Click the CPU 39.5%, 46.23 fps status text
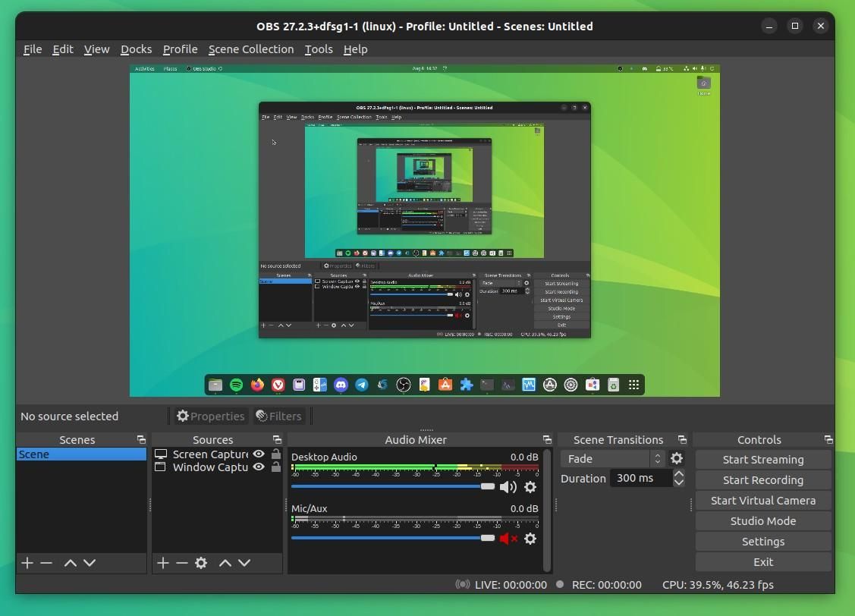855x616 pixels. pyautogui.click(x=718, y=584)
